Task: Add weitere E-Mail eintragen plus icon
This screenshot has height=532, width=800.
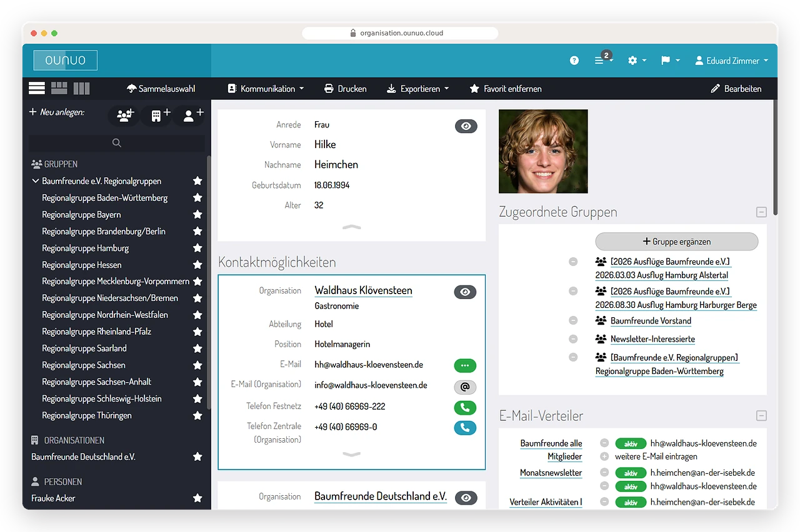Action: (604, 456)
